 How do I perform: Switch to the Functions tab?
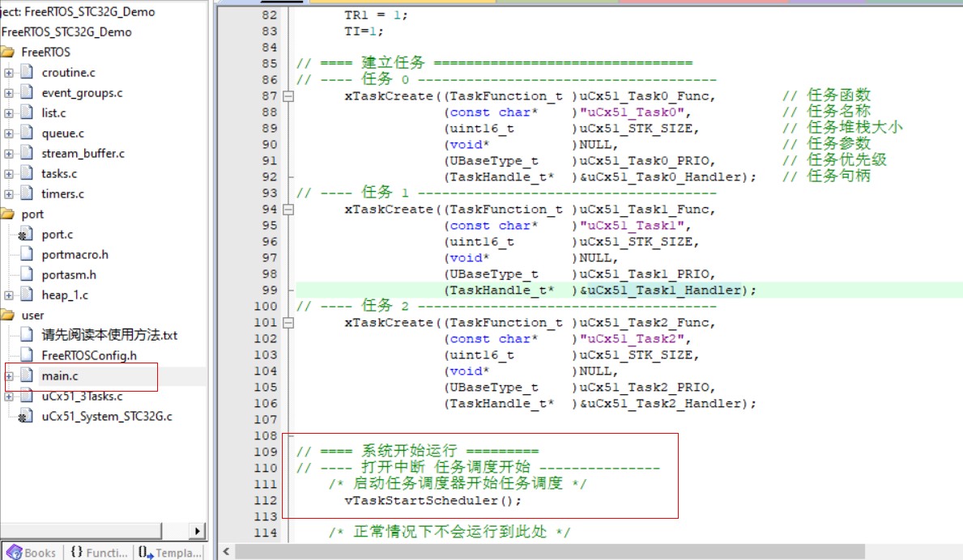tap(98, 552)
